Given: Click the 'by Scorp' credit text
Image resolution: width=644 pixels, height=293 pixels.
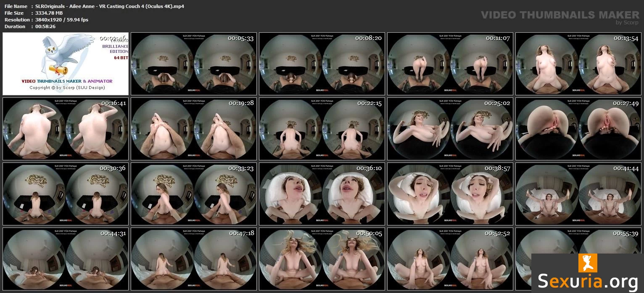Looking at the screenshot, I should point(627,23).
